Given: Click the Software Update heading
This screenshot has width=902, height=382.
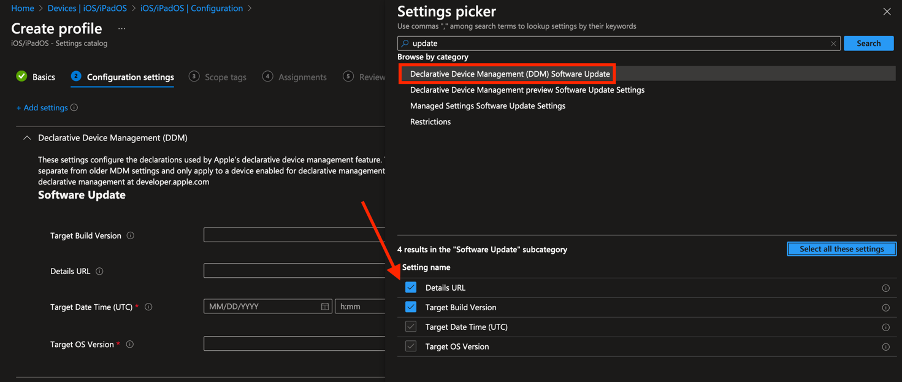Looking at the screenshot, I should click(82, 195).
